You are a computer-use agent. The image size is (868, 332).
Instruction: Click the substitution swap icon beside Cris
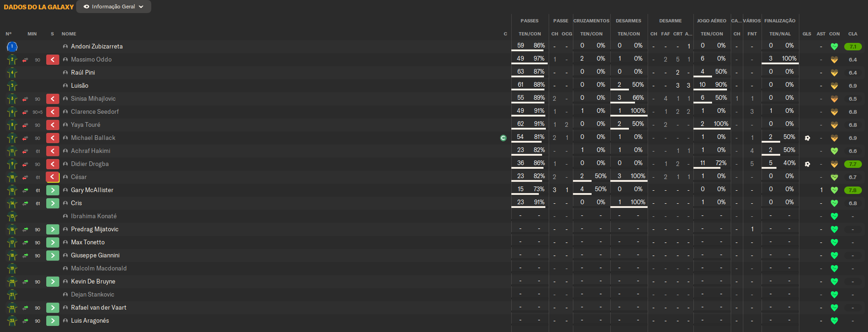click(x=25, y=203)
